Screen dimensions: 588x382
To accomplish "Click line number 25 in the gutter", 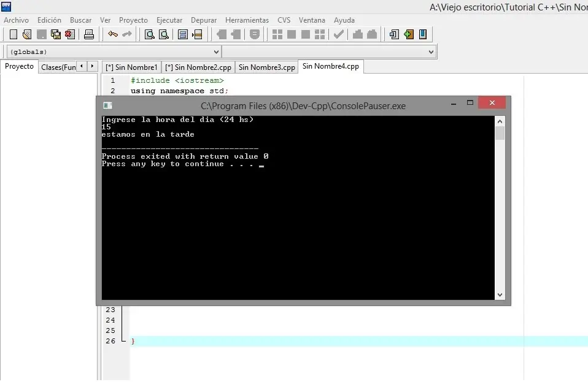I will [110, 330].
